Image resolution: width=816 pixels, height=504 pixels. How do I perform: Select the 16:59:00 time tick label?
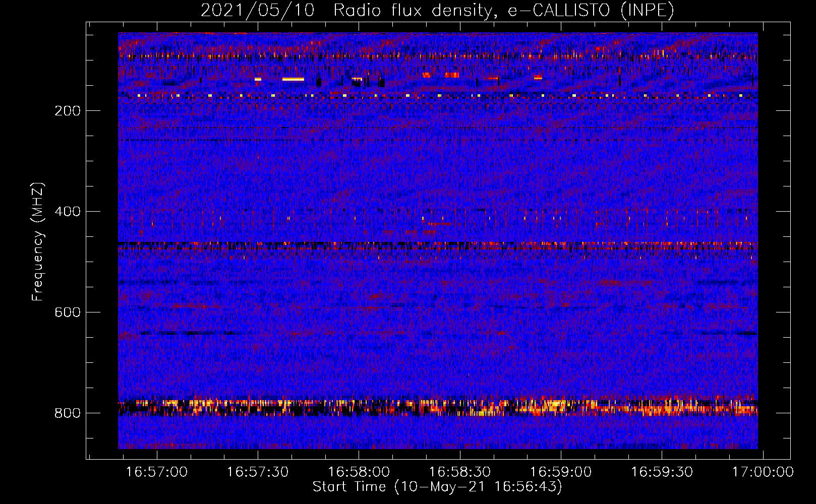coord(561,472)
